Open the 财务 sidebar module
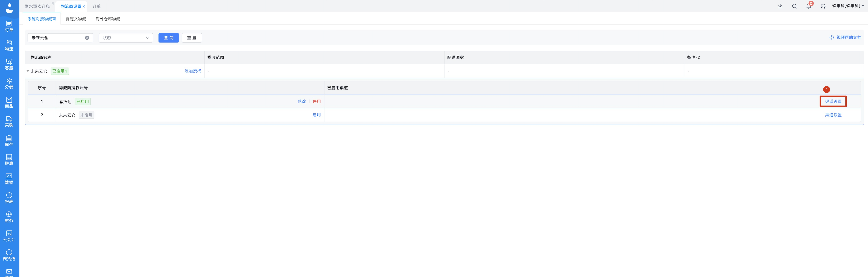The height and width of the screenshot is (277, 868). [x=9, y=217]
